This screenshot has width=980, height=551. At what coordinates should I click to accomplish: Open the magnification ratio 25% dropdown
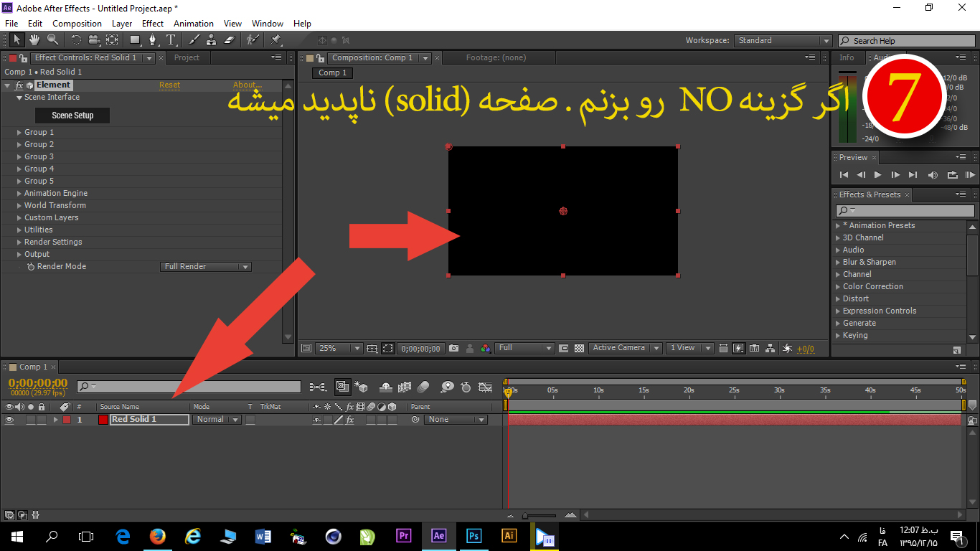pos(339,348)
